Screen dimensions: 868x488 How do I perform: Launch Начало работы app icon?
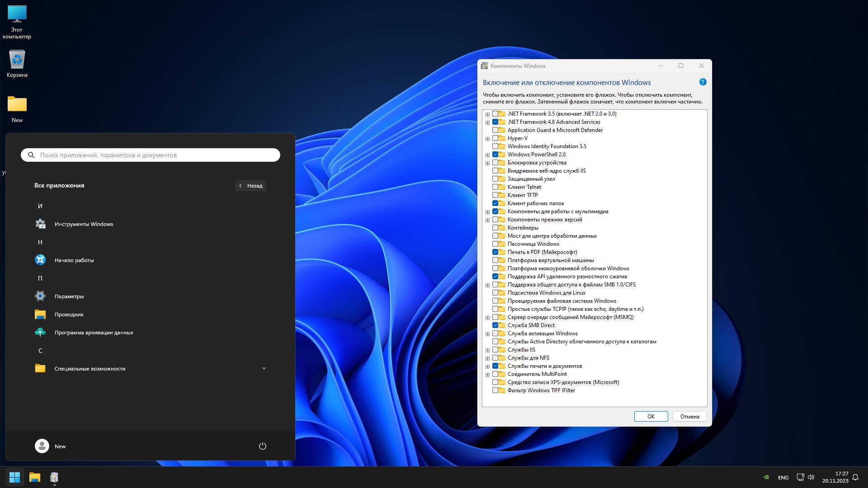[40, 260]
